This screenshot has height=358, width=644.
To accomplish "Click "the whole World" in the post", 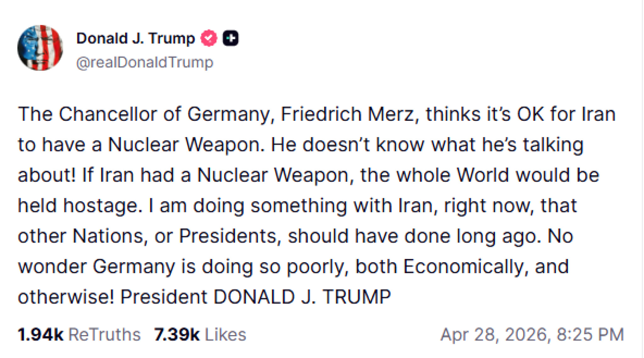I will click(434, 175).
